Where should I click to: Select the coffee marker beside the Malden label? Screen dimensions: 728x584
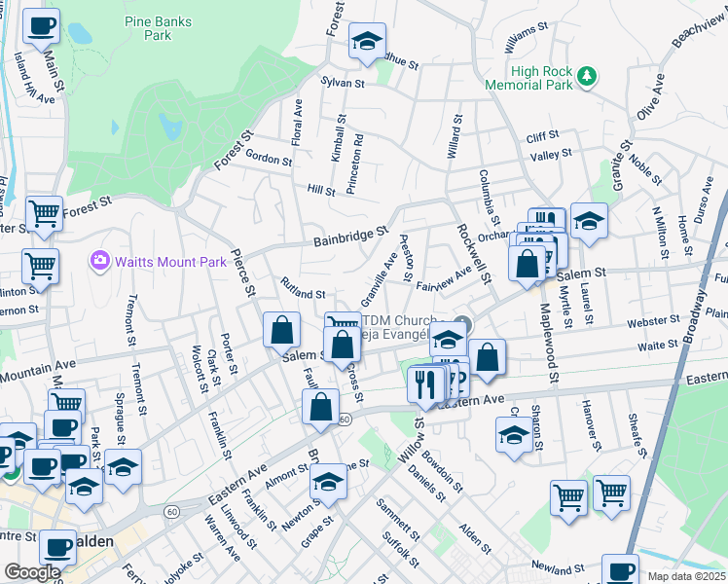(x=58, y=546)
